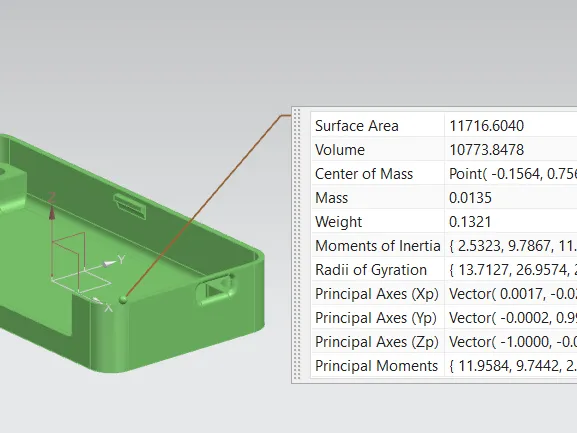Image resolution: width=577 pixels, height=433 pixels.
Task: Click the Y axis arrow of the coordinate triad
Action: point(109,263)
